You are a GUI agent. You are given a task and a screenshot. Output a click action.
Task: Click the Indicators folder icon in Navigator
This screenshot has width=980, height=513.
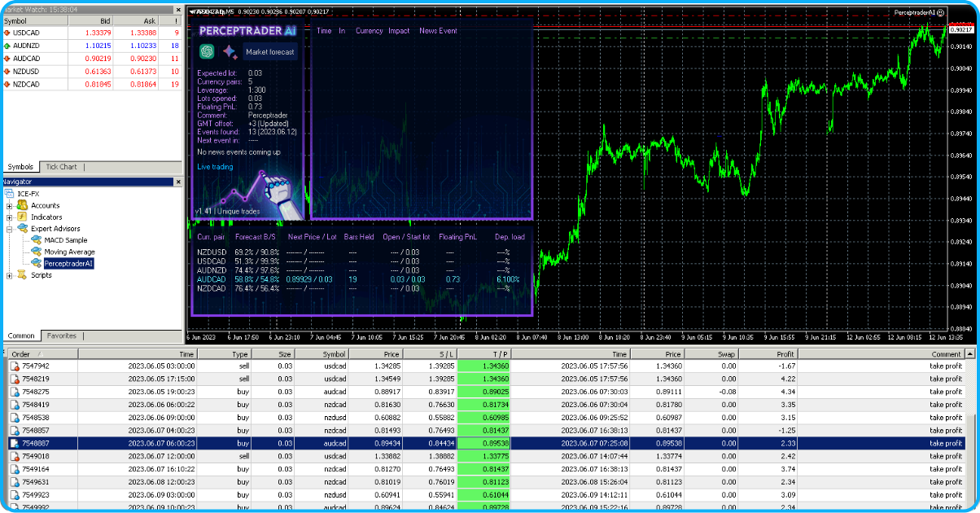(x=23, y=217)
